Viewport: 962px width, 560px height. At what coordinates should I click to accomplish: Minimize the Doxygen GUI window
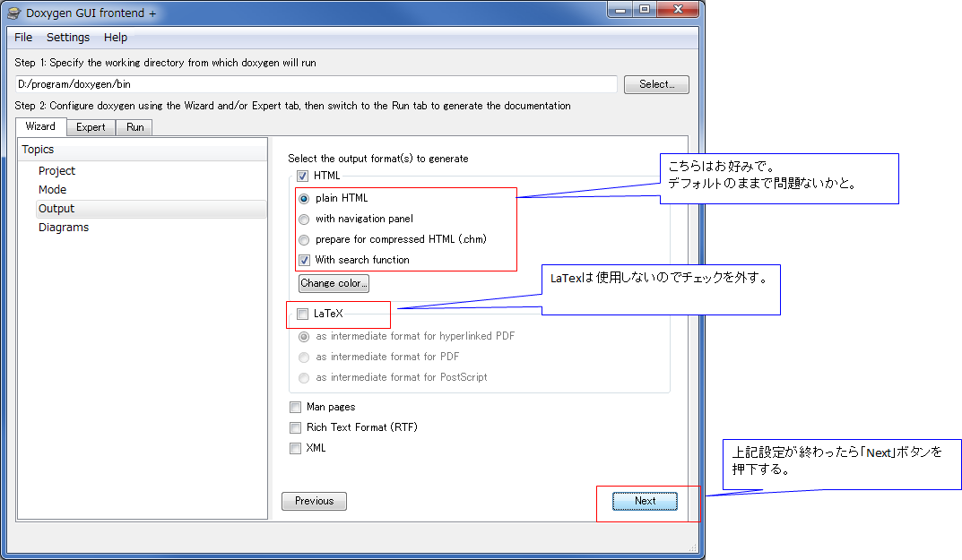pyautogui.click(x=620, y=9)
